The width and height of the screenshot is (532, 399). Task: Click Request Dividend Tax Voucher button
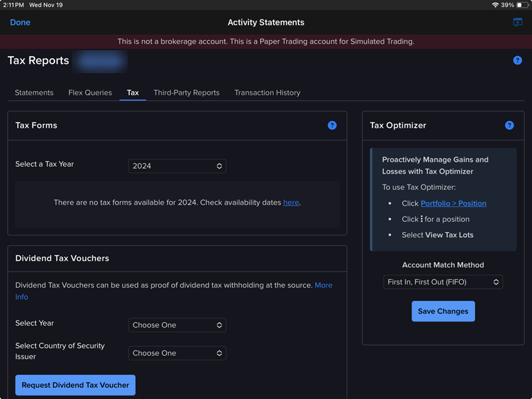(76, 385)
